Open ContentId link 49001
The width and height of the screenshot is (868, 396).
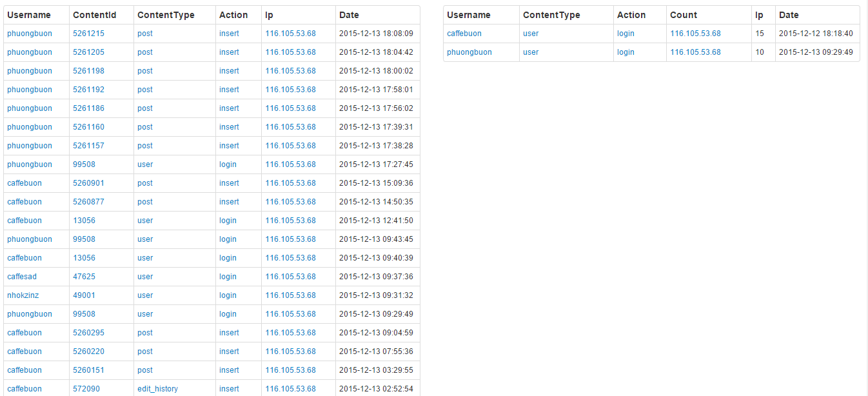pos(84,295)
